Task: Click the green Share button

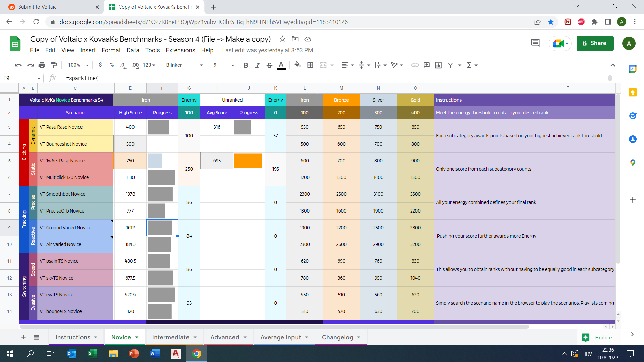Action: 595,43
